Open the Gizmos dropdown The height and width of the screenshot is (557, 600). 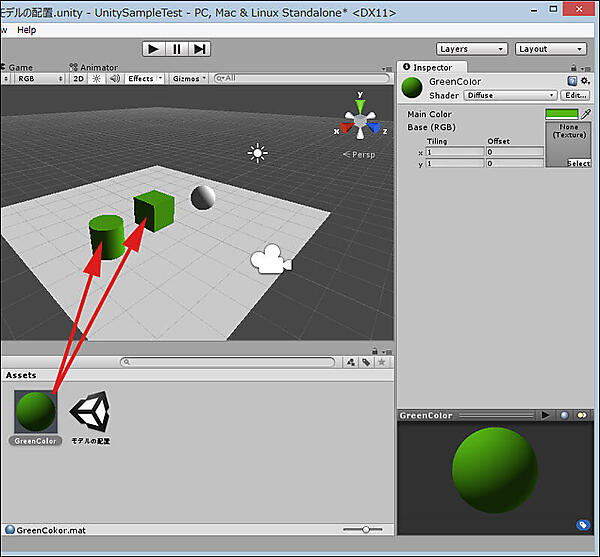(x=188, y=78)
